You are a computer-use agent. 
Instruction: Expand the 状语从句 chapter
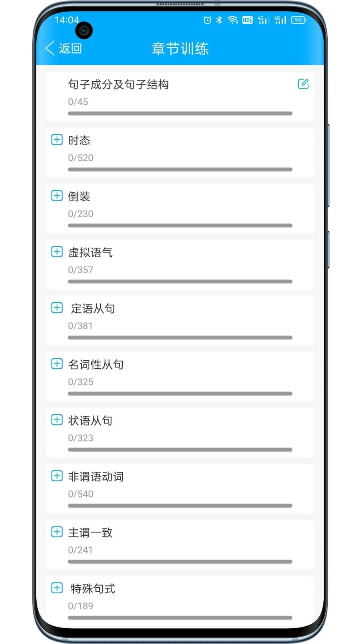tap(57, 420)
